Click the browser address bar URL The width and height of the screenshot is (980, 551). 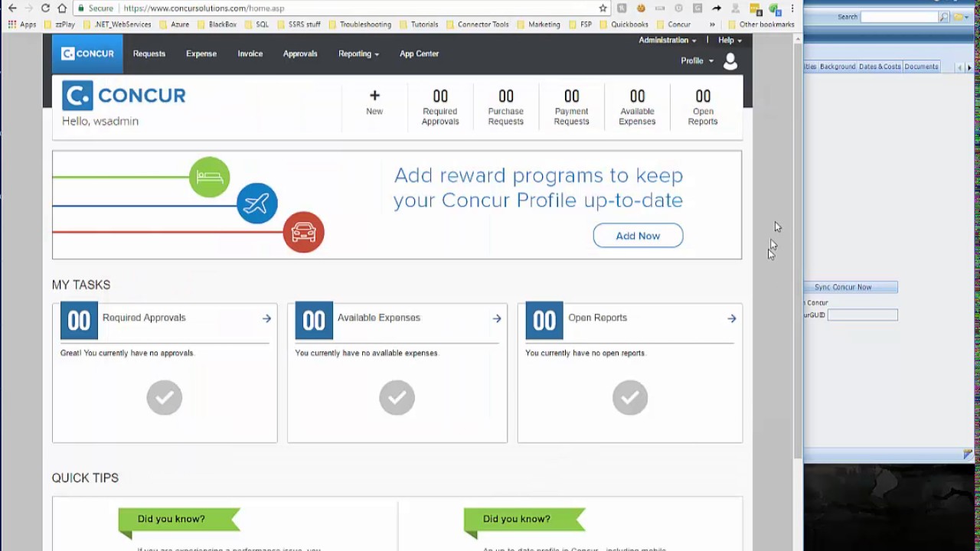point(204,8)
